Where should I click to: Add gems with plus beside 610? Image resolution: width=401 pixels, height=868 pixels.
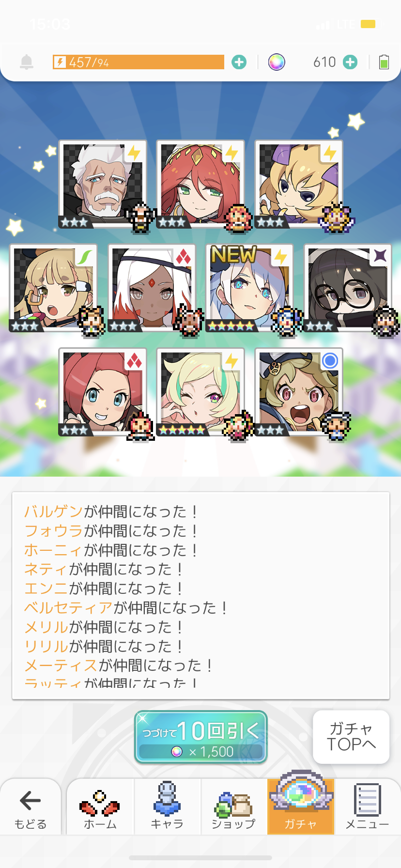point(350,62)
